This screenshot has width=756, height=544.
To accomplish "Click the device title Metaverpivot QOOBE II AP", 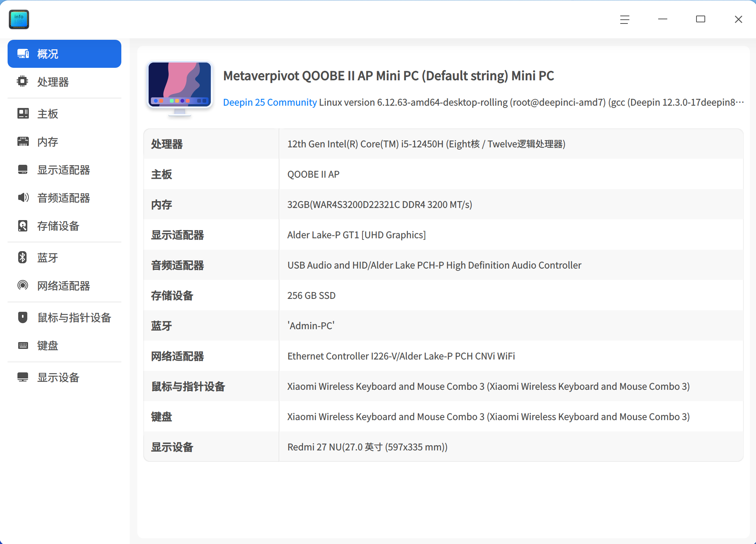I will 389,76.
